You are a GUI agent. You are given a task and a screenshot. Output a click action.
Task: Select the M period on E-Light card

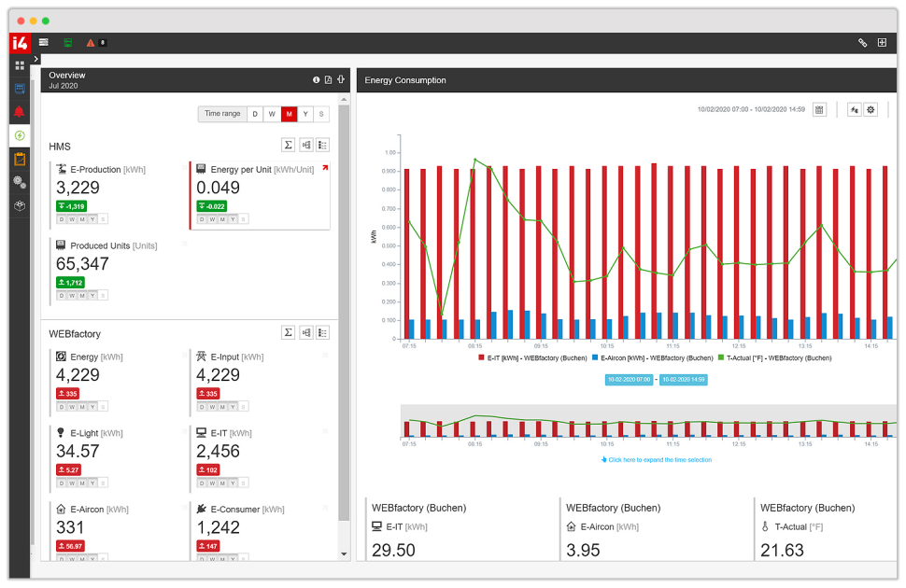coord(82,483)
